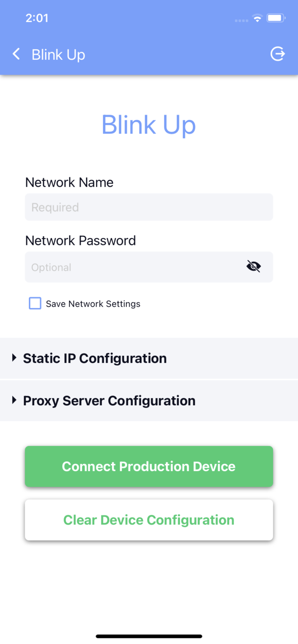Focus the Network Name input field
Viewport: 298px width, 644px height.
point(149,207)
